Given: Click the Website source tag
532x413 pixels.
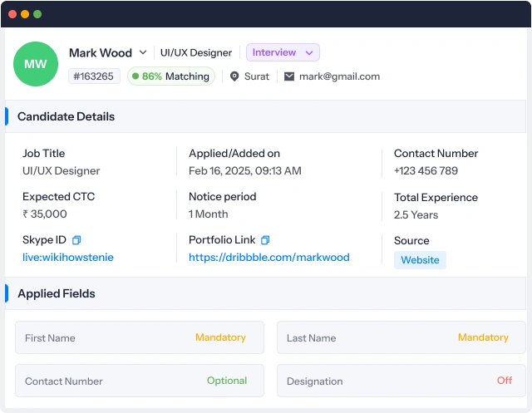Looking at the screenshot, I should coord(420,260).
